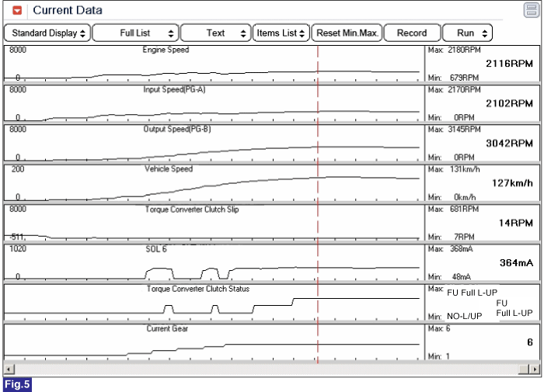The height and width of the screenshot is (392, 544).
Task: Click the red dropdown icon beside Current Data
Action: coord(17,10)
